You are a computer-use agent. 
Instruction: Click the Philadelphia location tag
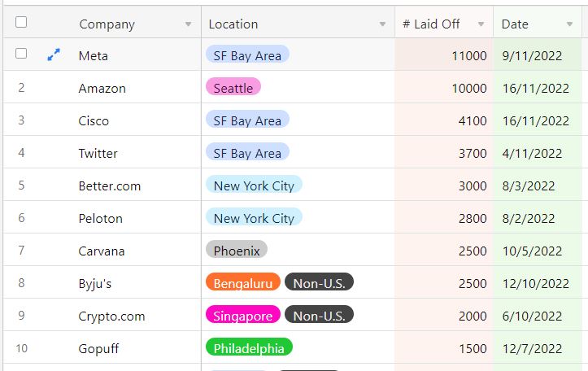(249, 347)
